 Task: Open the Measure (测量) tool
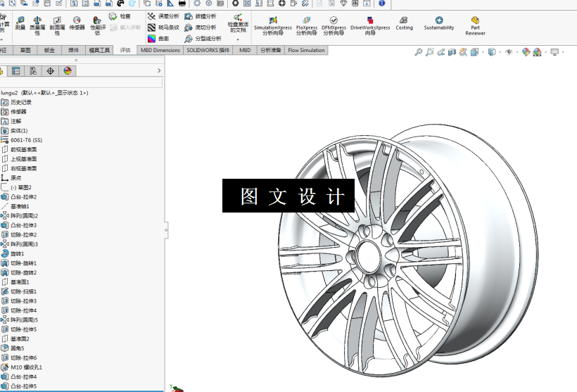20,23
